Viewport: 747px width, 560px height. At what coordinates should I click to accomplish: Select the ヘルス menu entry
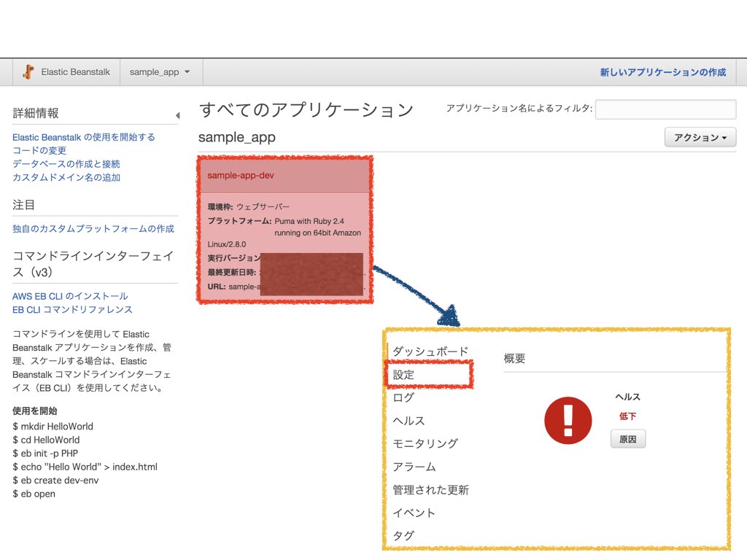(409, 420)
